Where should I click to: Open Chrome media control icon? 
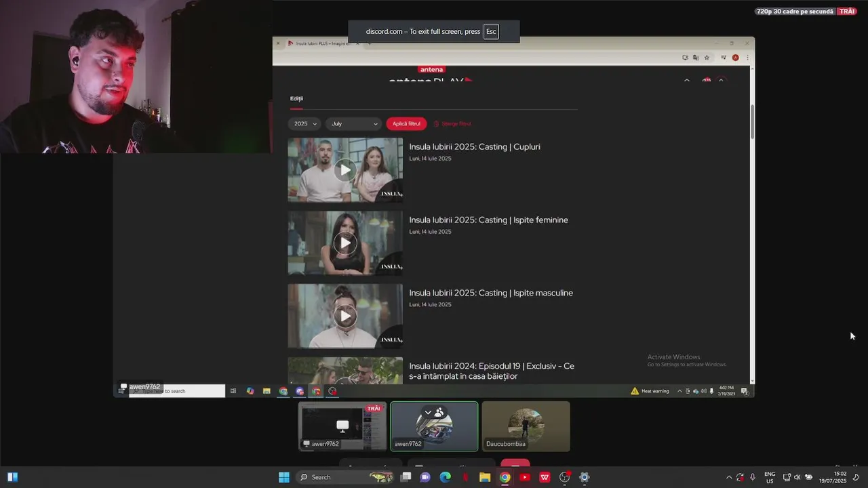724,58
